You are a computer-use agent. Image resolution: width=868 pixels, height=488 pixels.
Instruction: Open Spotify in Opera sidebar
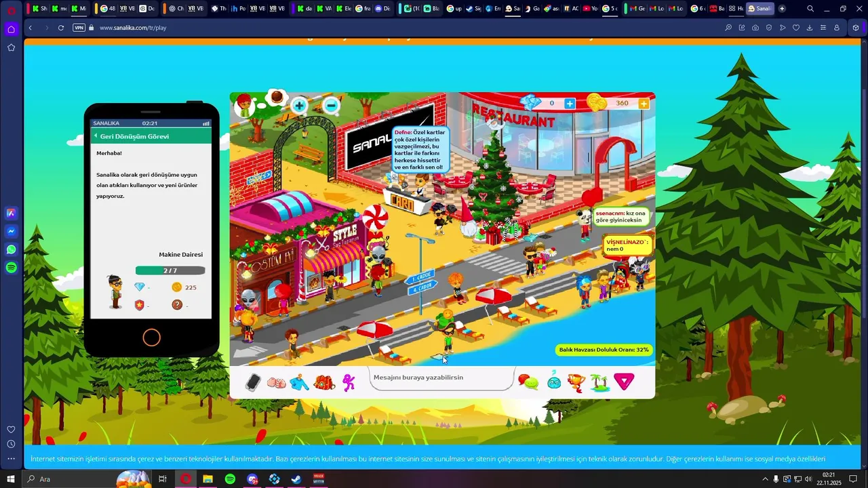coord(11,268)
